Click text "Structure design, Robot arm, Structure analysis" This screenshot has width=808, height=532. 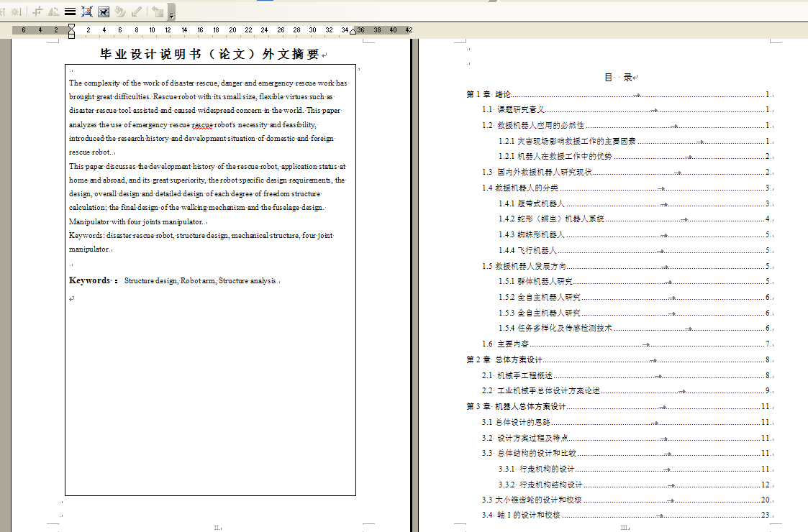pyautogui.click(x=200, y=280)
